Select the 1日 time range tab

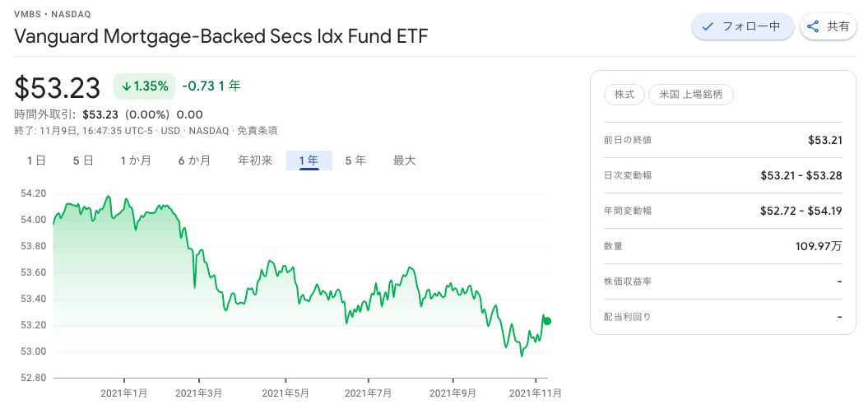coord(36,161)
